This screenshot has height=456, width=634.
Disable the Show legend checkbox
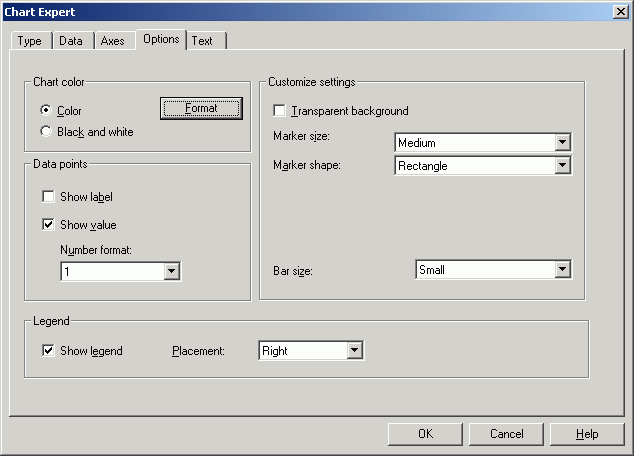click(x=48, y=350)
